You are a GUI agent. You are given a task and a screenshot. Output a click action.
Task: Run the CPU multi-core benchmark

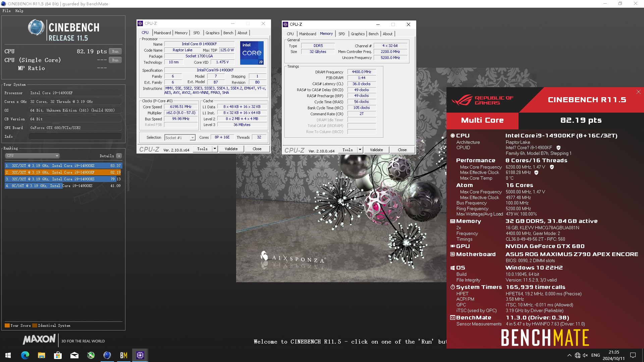click(x=115, y=51)
